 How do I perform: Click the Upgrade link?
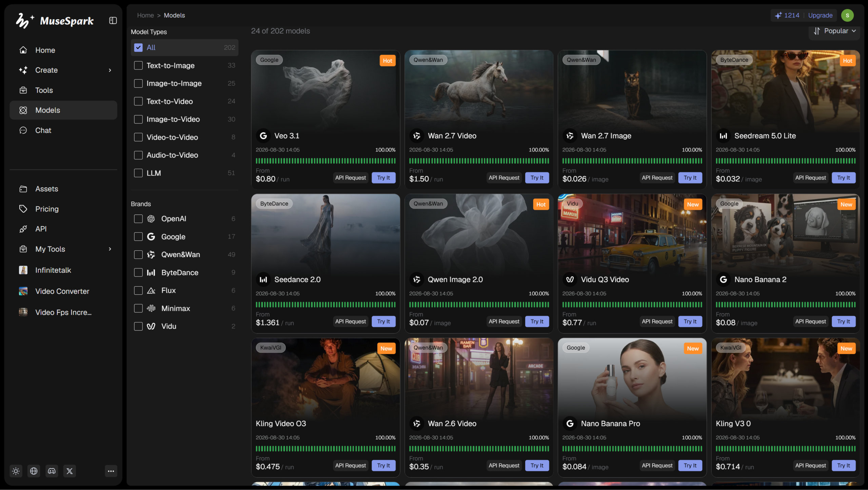point(820,15)
